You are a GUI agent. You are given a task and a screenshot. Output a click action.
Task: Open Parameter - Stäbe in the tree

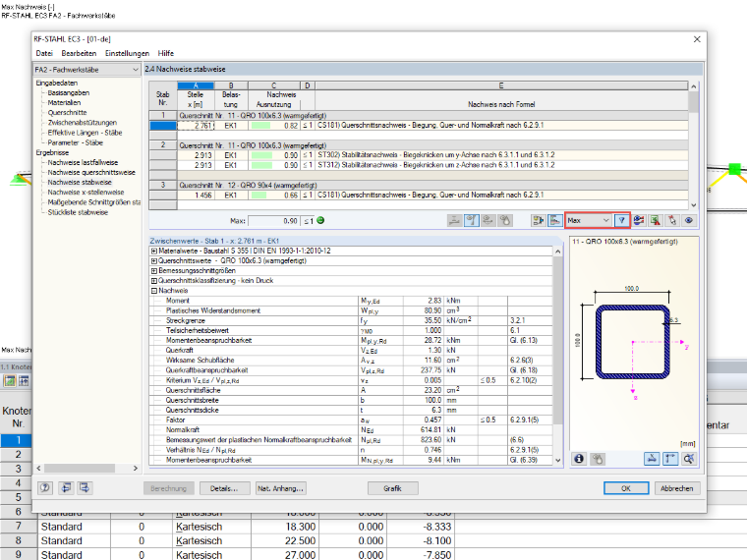pyautogui.click(x=76, y=142)
